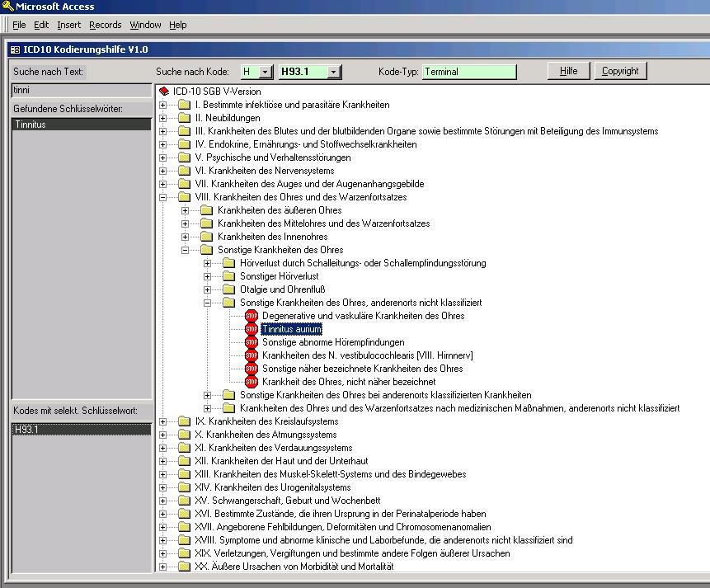
Task: Click stop icon for Sonstige abnorme Hörempfindungen
Action: [252, 342]
